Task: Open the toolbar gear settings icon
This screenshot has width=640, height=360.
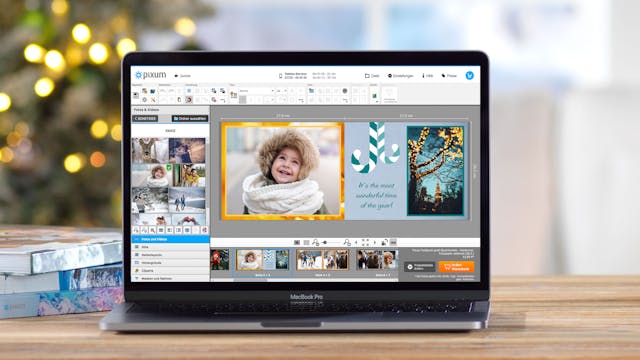Action: pyautogui.click(x=144, y=100)
